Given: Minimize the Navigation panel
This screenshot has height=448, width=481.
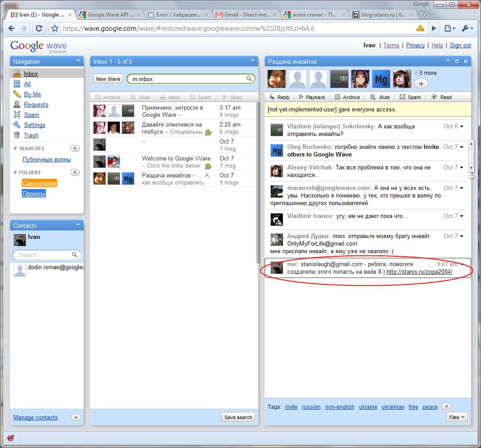Looking at the screenshot, I should click(78, 61).
